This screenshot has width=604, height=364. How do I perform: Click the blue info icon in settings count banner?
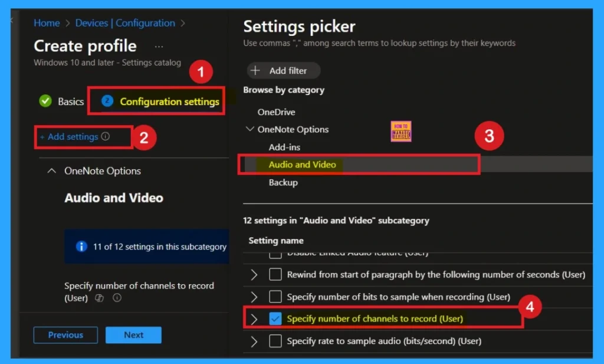click(81, 246)
